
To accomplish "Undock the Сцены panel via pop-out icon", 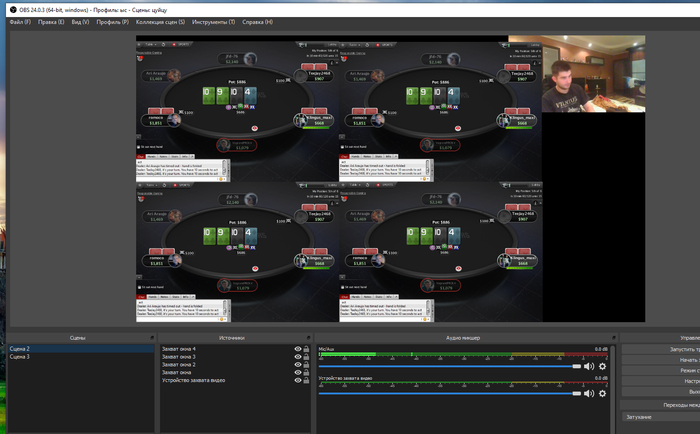I will click(152, 338).
